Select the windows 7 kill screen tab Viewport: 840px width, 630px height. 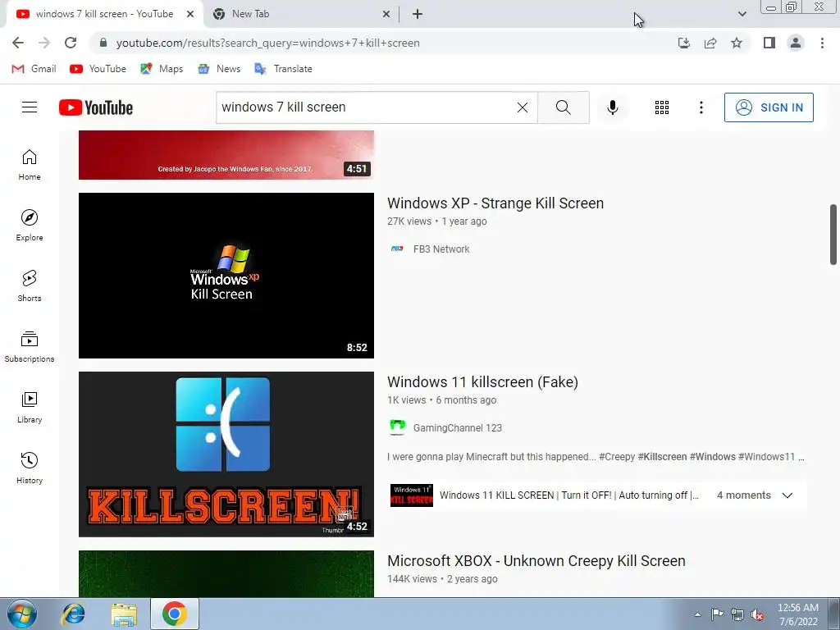tap(104, 15)
